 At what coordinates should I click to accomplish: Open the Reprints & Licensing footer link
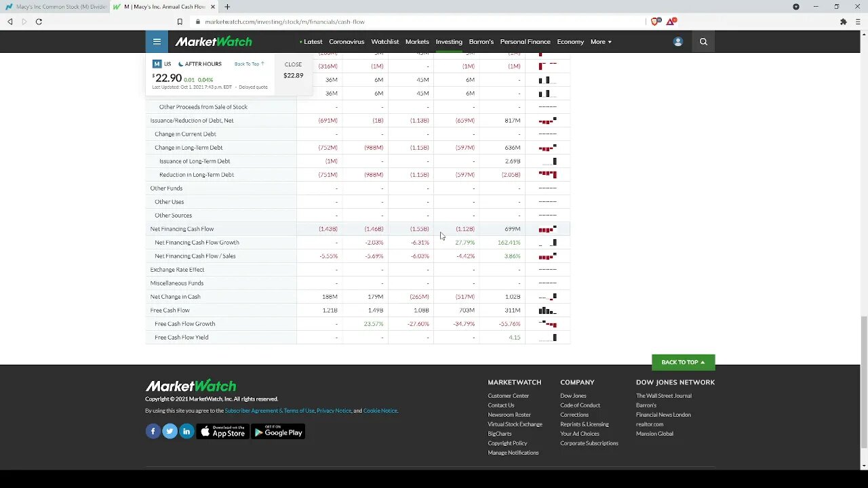(585, 424)
